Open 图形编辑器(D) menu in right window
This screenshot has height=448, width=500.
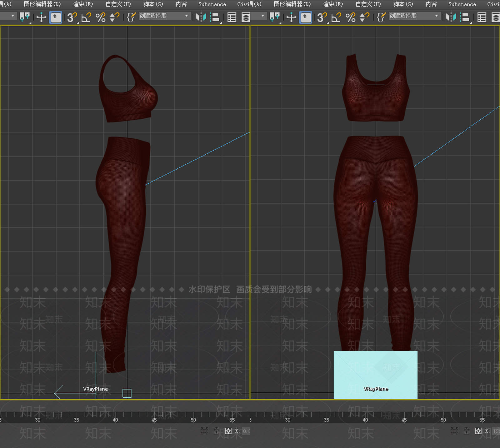point(292,4)
